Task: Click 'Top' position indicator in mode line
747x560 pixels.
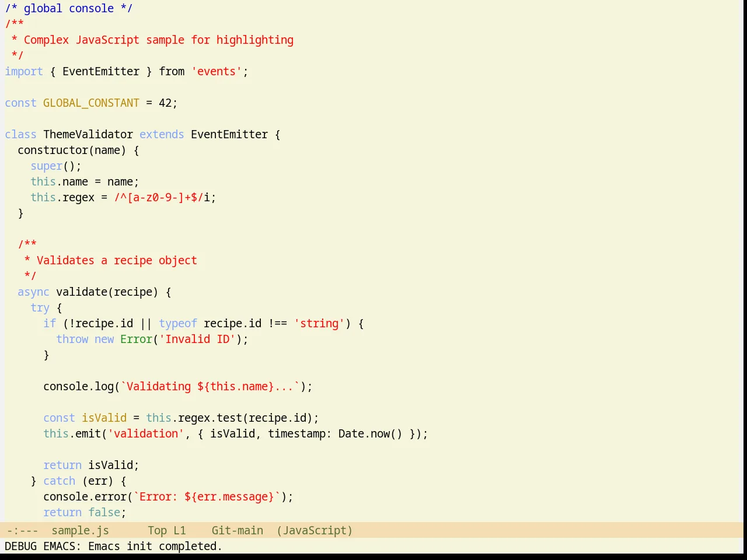Action: [157, 530]
